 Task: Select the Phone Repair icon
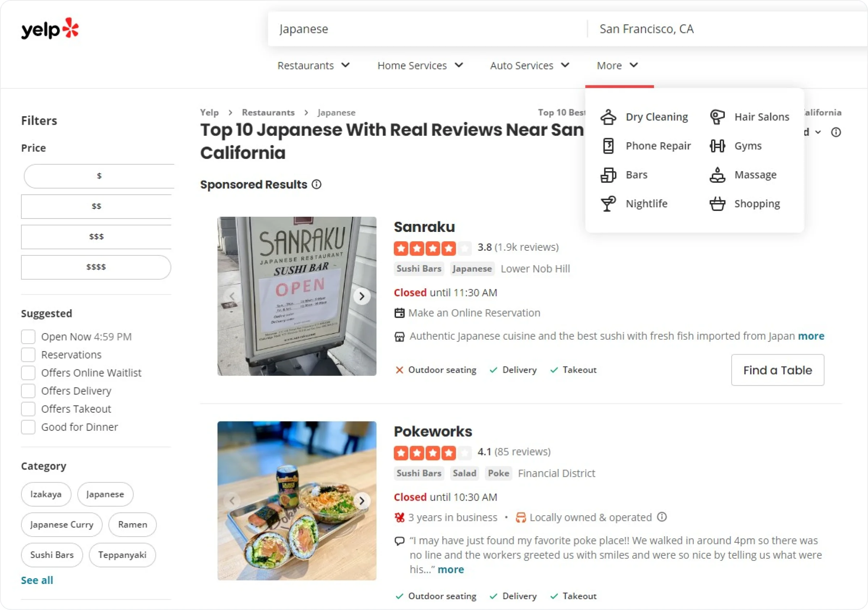point(608,146)
